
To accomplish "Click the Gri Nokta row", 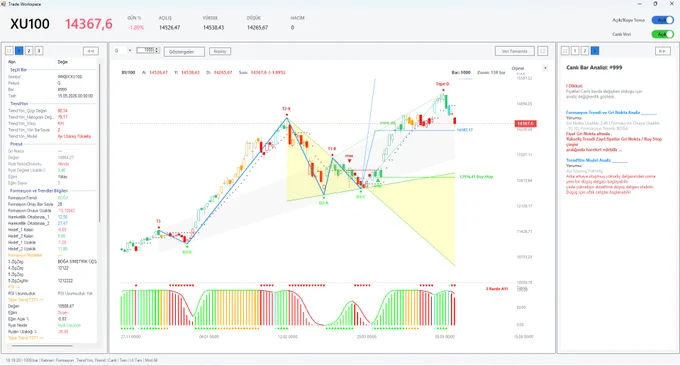I will tap(51, 151).
